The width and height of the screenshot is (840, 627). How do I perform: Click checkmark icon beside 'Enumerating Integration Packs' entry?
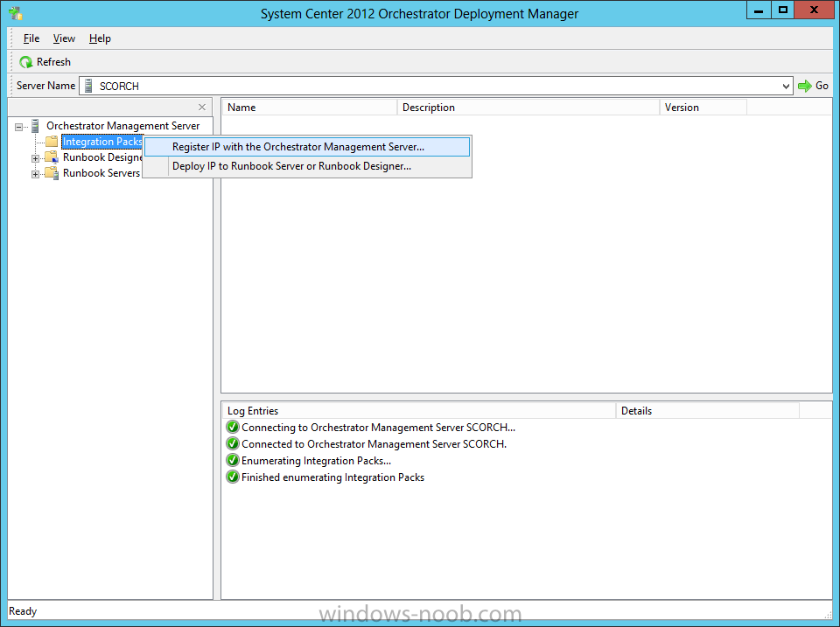pyautogui.click(x=233, y=460)
